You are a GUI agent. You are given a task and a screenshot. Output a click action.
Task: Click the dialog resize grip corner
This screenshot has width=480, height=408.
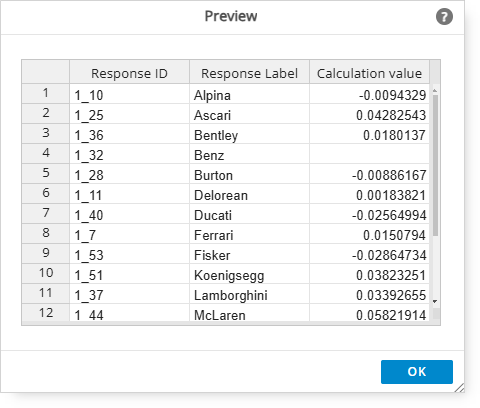click(x=460, y=388)
